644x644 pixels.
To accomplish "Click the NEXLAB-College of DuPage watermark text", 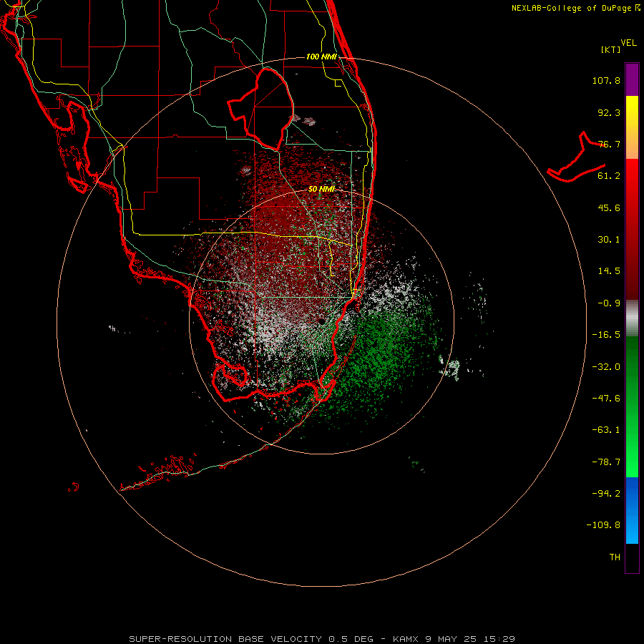I will point(575,8).
